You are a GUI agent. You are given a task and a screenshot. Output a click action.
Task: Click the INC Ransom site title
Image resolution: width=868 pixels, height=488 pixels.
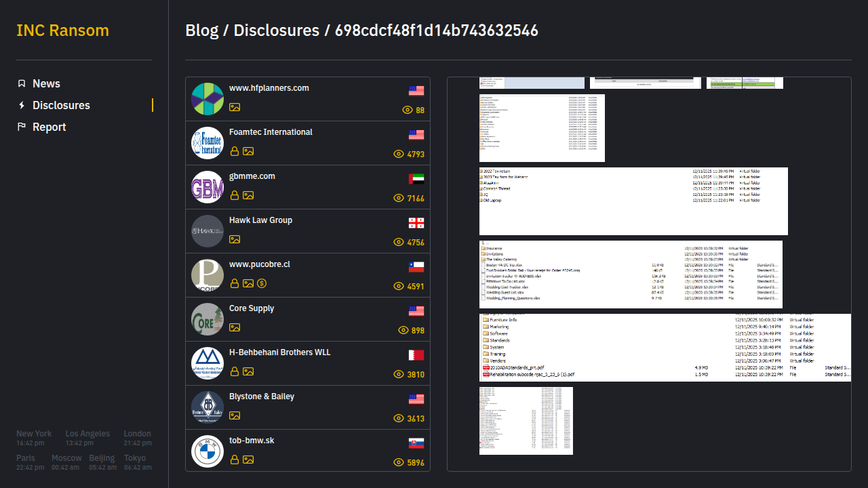[62, 30]
